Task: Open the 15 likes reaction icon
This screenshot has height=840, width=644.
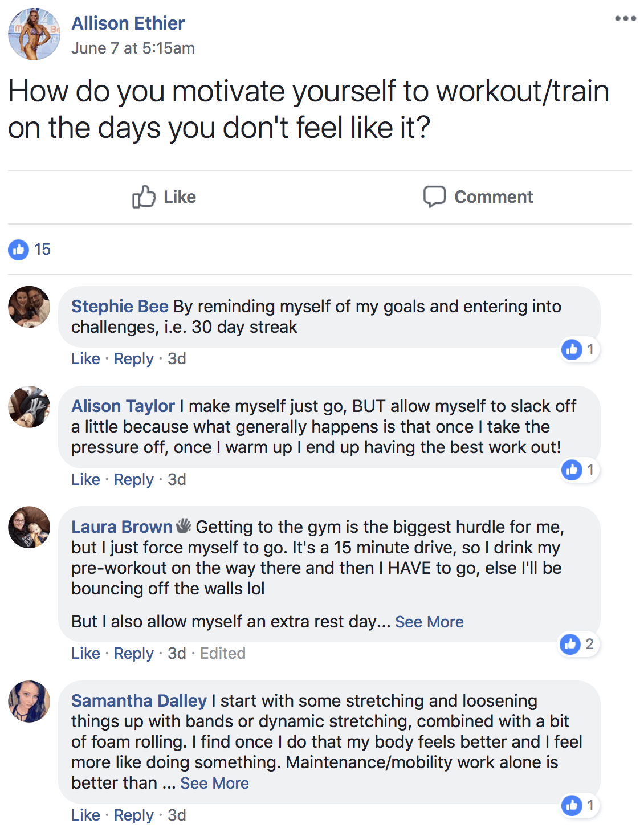Action: coord(18,250)
